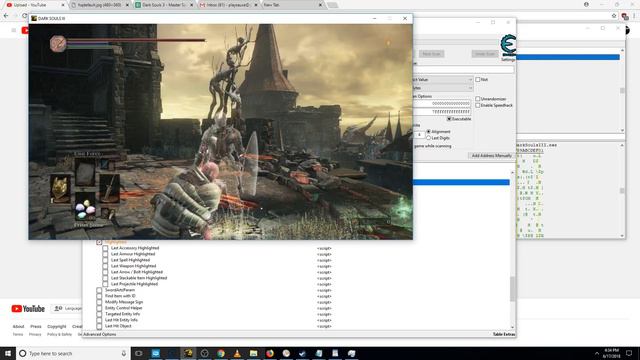Open VLC cone icon on taskbar
The height and width of the screenshot is (360, 640).
pyautogui.click(x=237, y=353)
